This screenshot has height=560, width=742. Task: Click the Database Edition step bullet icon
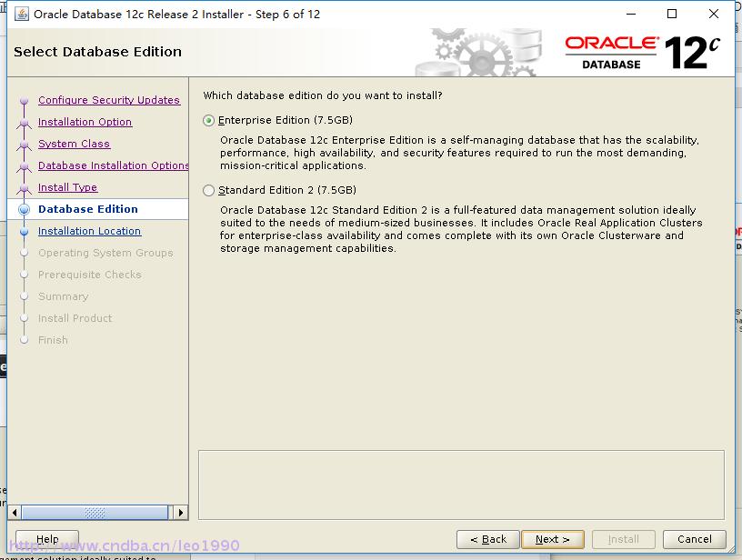(x=24, y=209)
